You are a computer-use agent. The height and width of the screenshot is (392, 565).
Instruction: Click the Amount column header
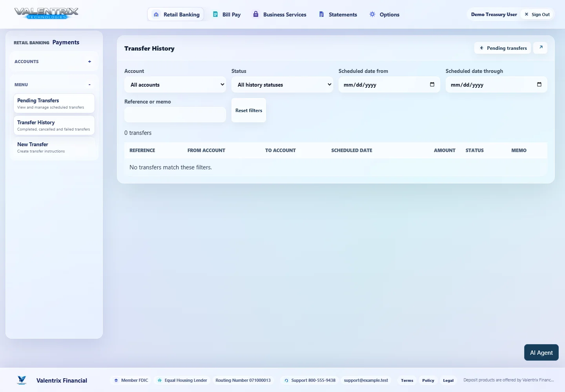445,151
